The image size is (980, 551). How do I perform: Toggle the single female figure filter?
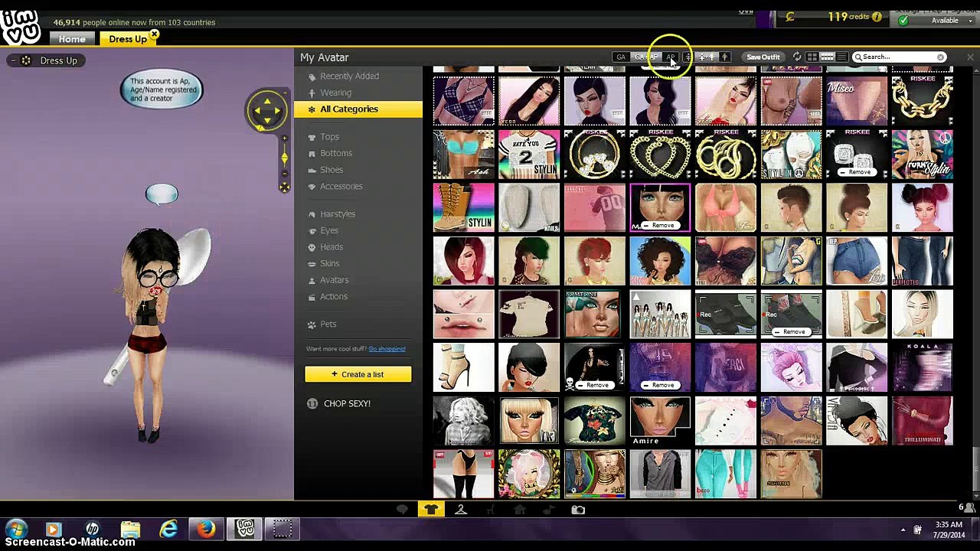tap(688, 57)
